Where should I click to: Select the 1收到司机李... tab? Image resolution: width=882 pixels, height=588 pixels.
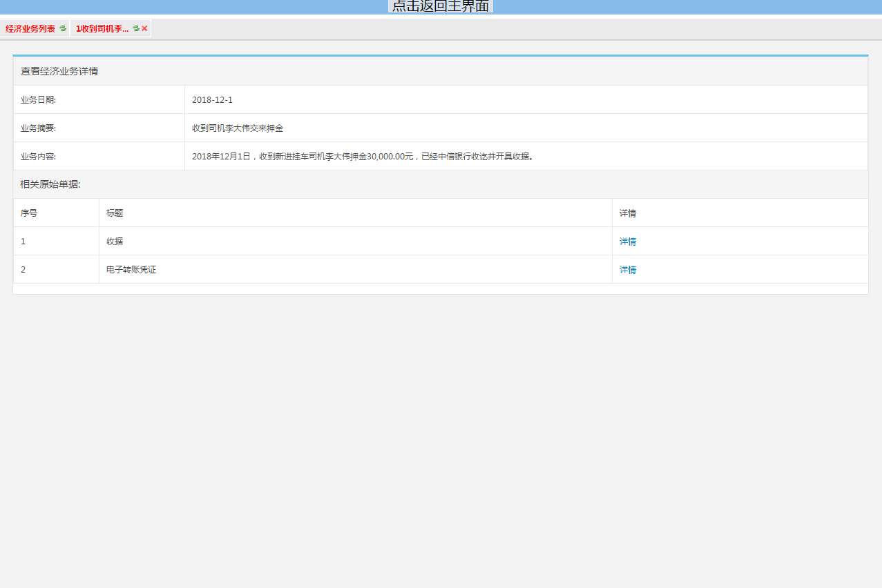pos(102,29)
